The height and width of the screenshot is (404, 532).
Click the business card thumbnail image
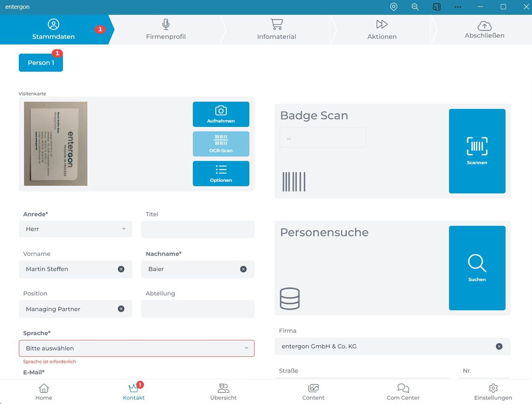point(56,144)
